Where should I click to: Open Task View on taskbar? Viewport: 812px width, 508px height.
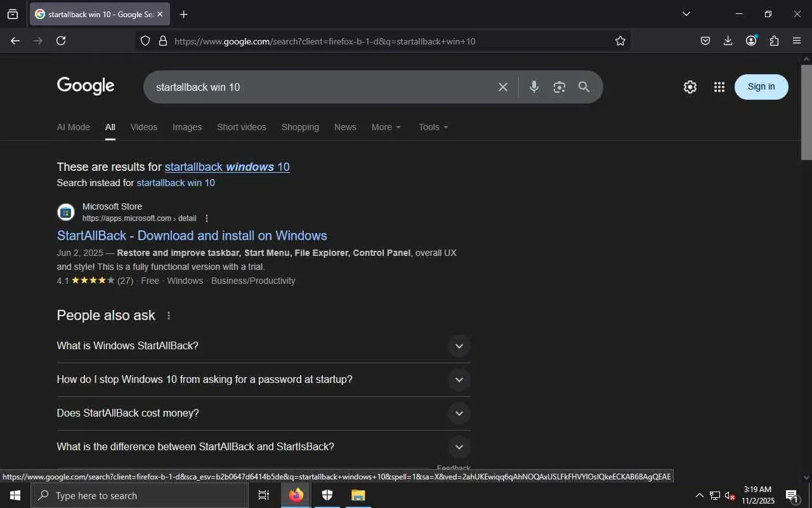pos(264,495)
